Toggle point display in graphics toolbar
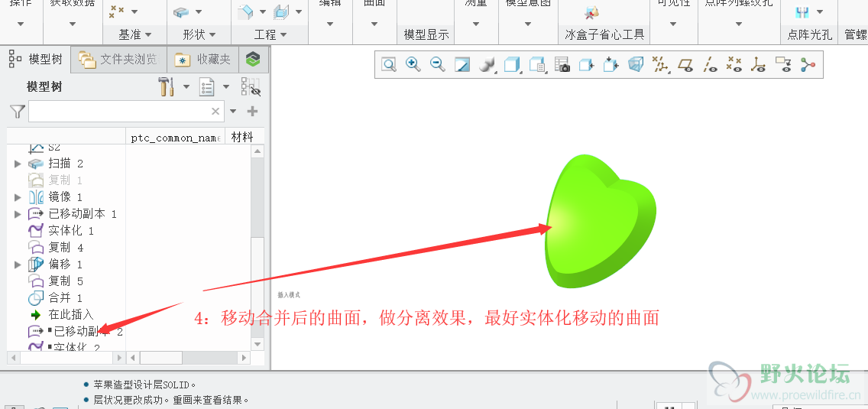Viewport: 868px width, 409px height. [734, 65]
